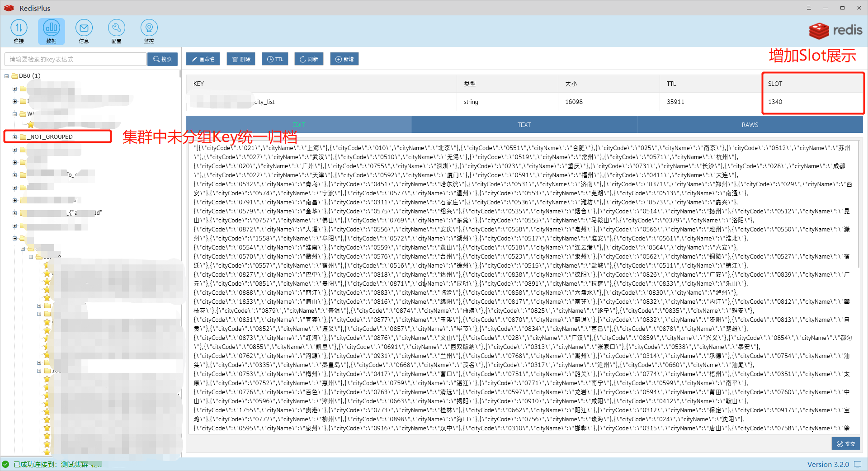Screen dimensions: 868x471
Task: Open the 监控 monitor toolbar icon
Action: tap(149, 31)
